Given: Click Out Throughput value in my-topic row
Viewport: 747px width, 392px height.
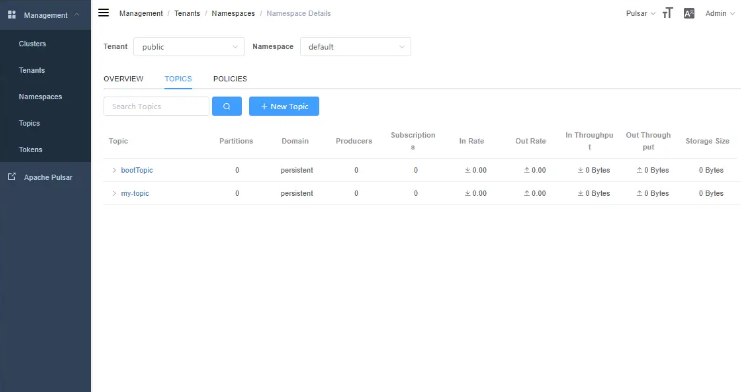Looking at the screenshot, I should tap(653, 193).
